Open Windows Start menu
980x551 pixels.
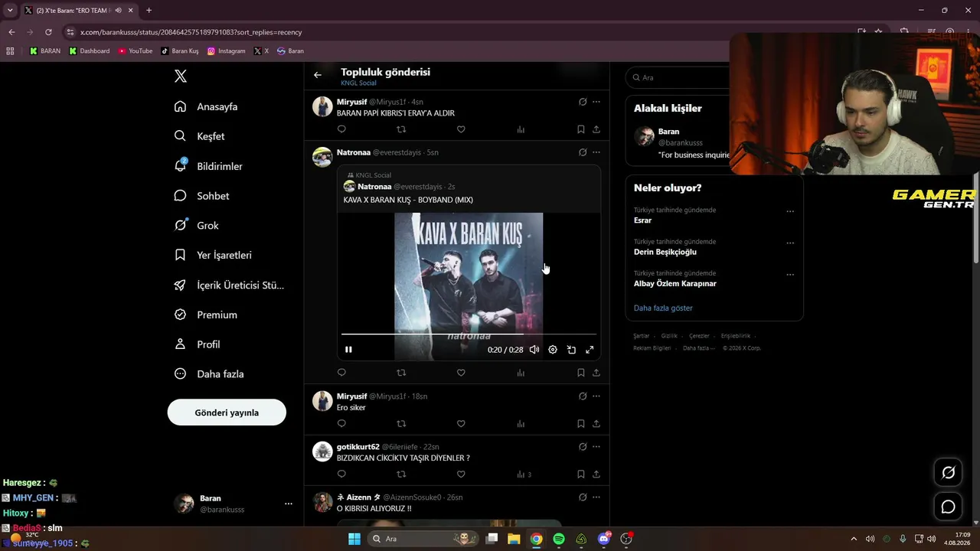[x=354, y=539]
